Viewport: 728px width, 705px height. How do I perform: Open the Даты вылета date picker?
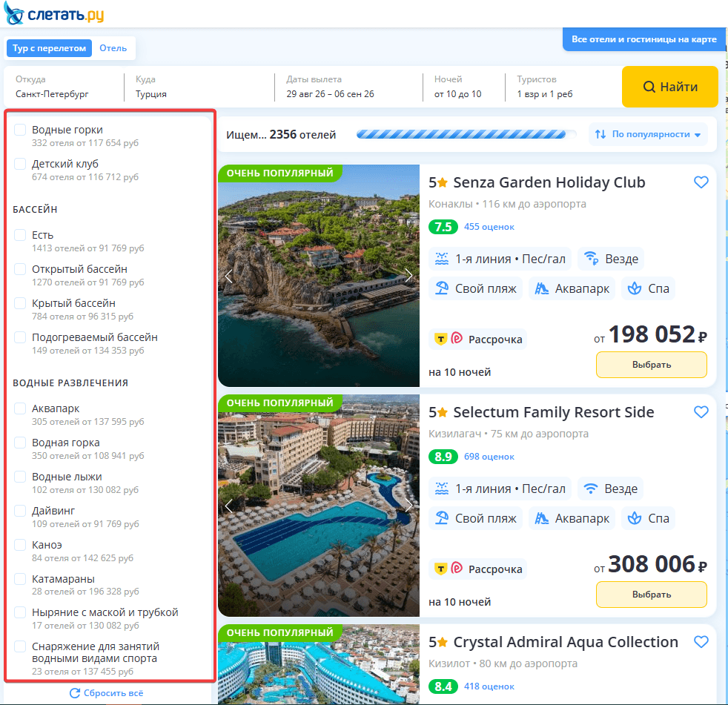[348, 87]
